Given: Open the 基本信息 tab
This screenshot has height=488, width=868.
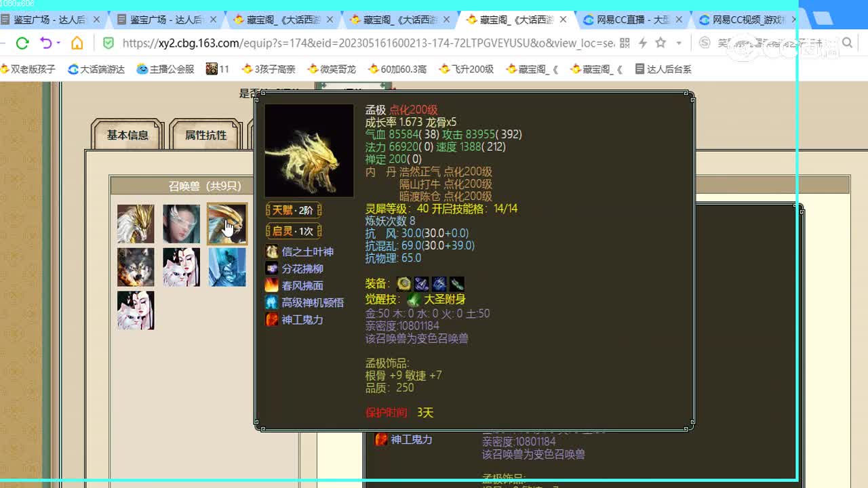Looking at the screenshot, I should click(127, 135).
